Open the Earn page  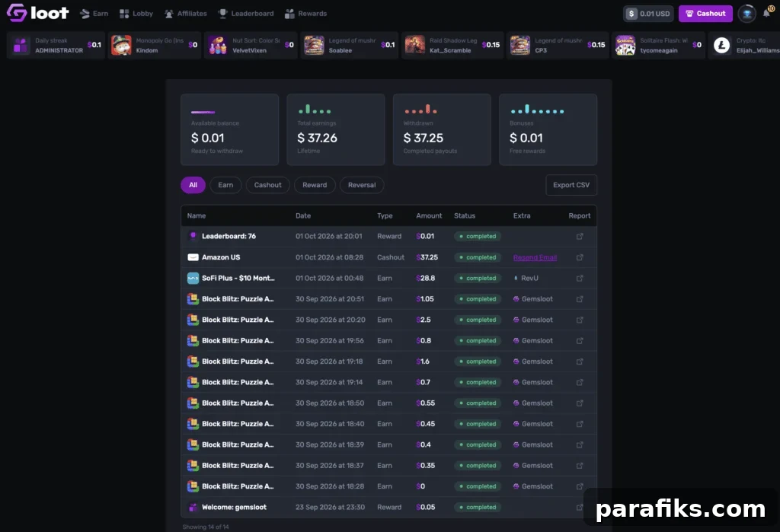click(x=94, y=14)
